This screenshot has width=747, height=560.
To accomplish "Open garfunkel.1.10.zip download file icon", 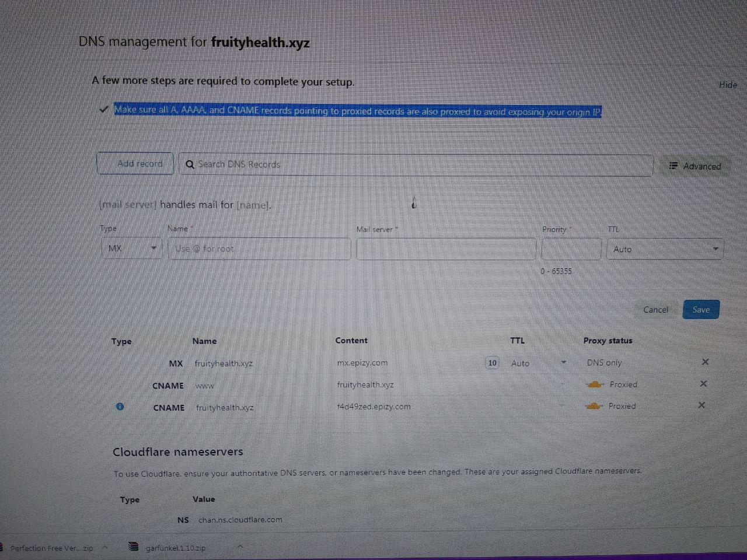I will [x=134, y=547].
